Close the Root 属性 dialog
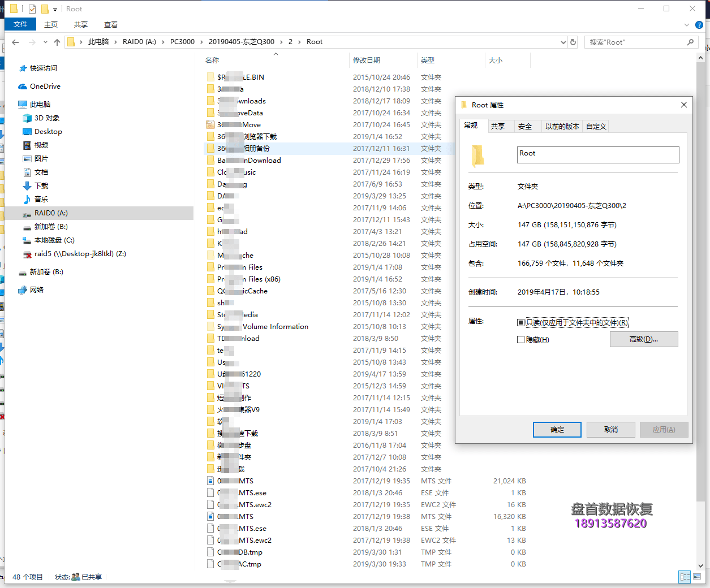Viewport: 710px width, 588px height. pos(683,105)
